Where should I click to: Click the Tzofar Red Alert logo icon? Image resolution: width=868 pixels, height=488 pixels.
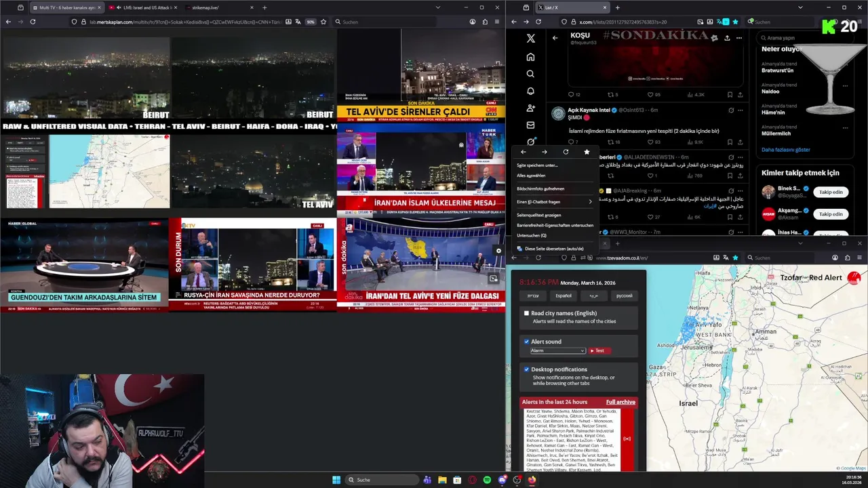(854, 277)
